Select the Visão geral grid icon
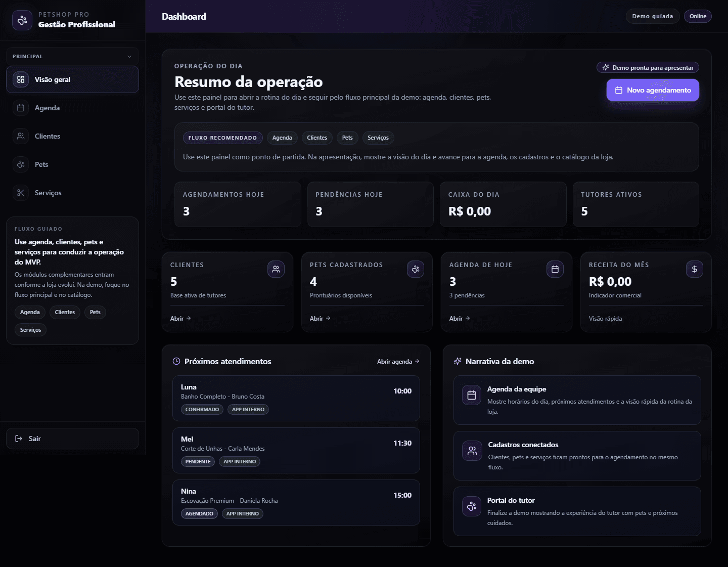Screen dimensions: 728x567 [21, 79]
